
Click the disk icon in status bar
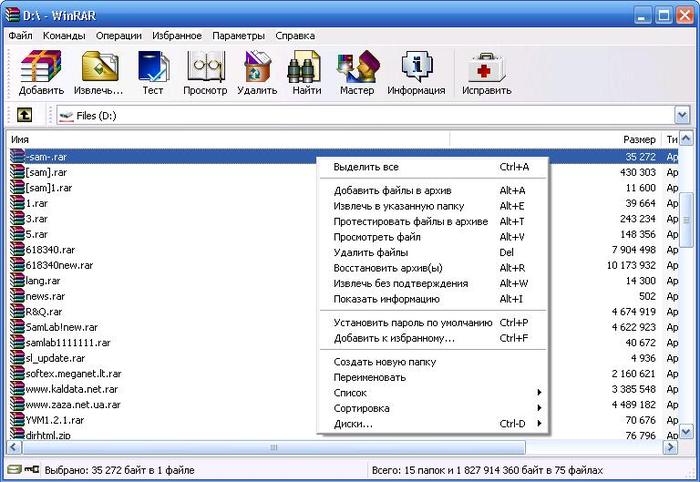(x=14, y=470)
